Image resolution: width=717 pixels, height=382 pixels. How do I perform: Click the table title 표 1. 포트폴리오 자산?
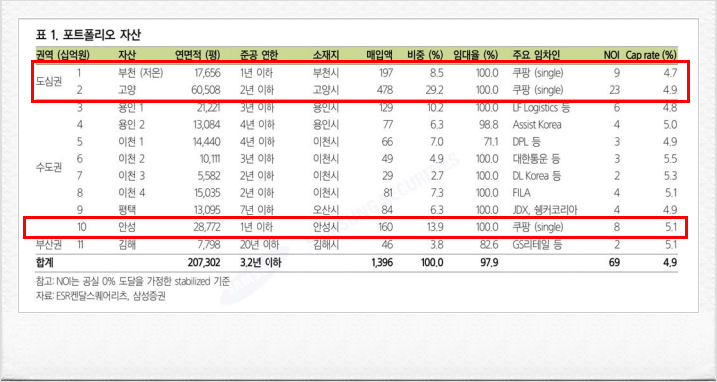89,35
